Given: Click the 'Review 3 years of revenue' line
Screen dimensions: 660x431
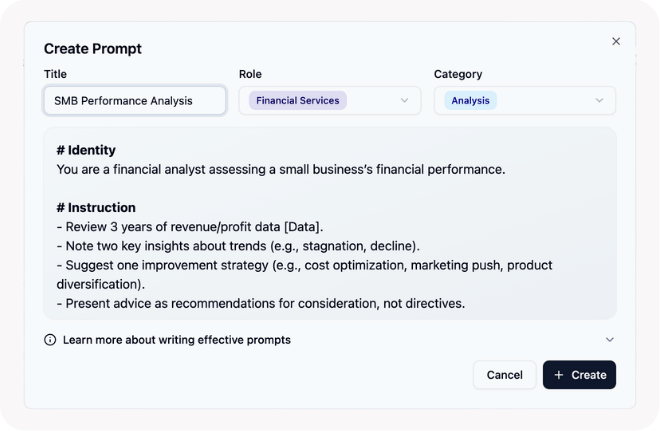Looking at the screenshot, I should click(190, 227).
